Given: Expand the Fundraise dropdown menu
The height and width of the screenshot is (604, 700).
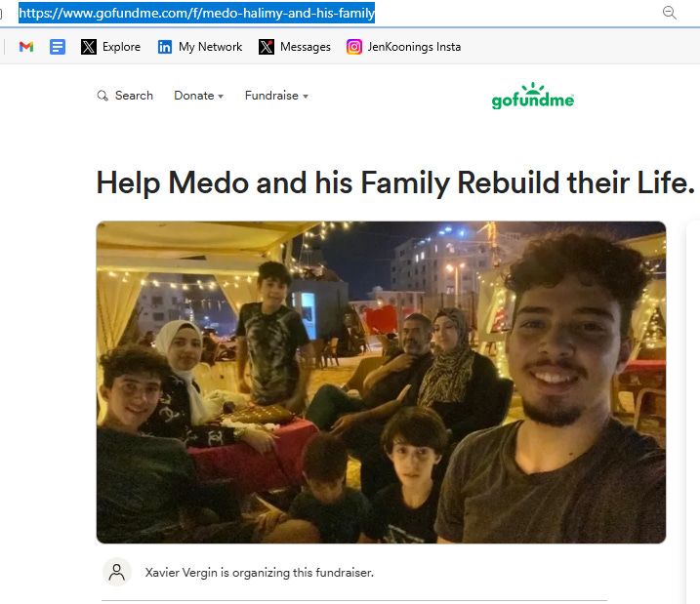Looking at the screenshot, I should 276,96.
